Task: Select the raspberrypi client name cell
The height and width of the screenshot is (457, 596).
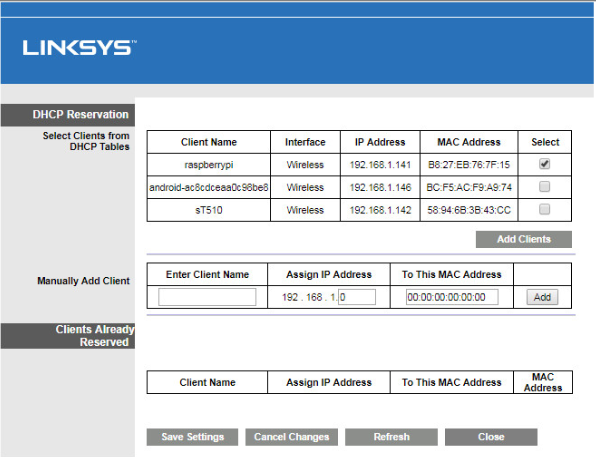Action: pyautogui.click(x=209, y=165)
